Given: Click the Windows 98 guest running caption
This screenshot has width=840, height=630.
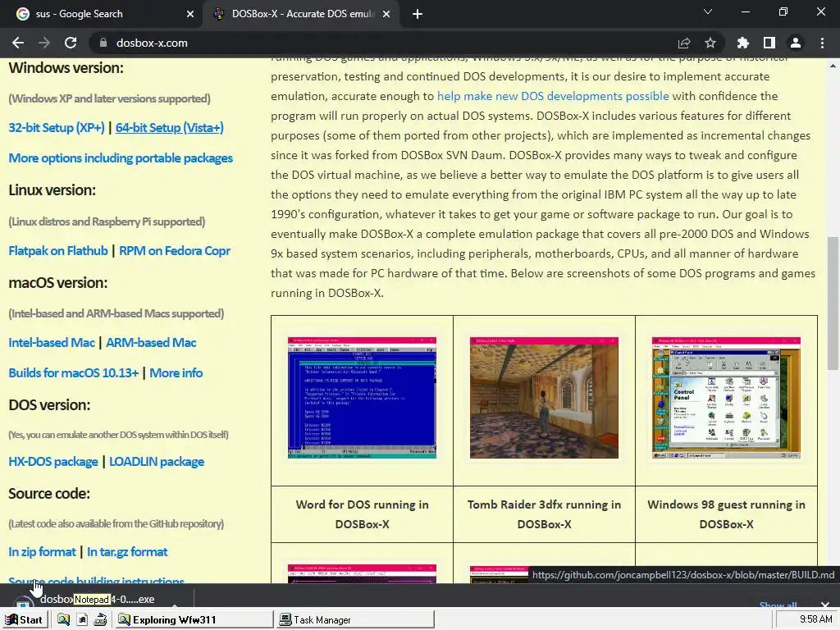Looking at the screenshot, I should pos(726,514).
